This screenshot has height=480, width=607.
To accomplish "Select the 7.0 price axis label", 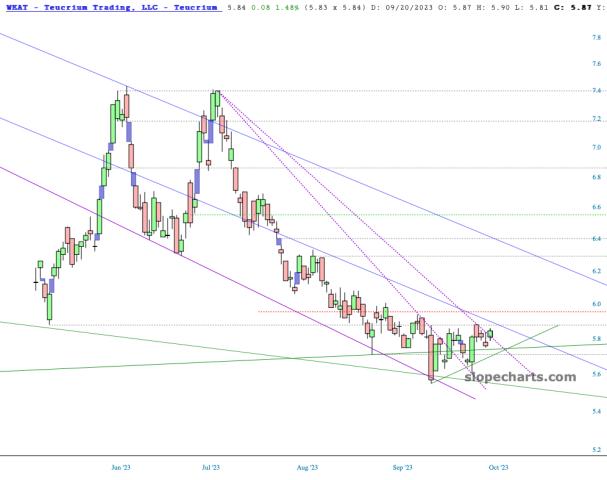I will (x=595, y=147).
